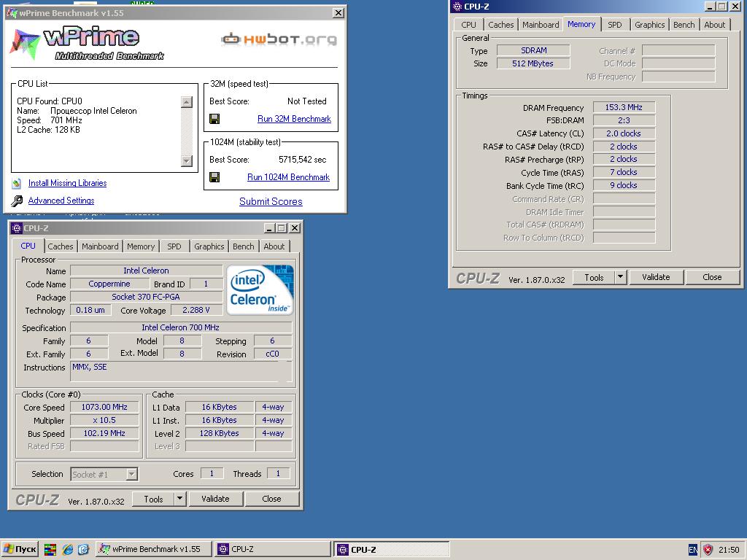The width and height of the screenshot is (747, 560).
Task: Click Validate button in CPU window
Action: click(215, 499)
